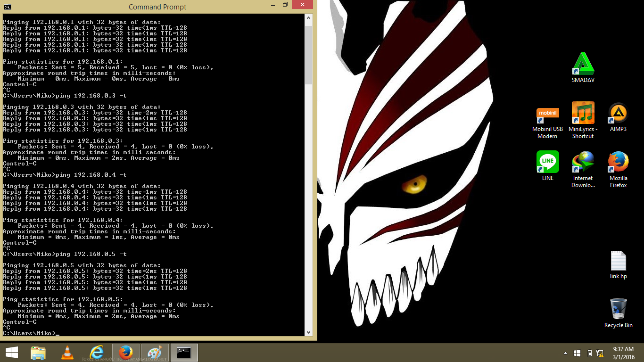Click the Command Prompt vertical scroll thumb

click(x=309, y=55)
